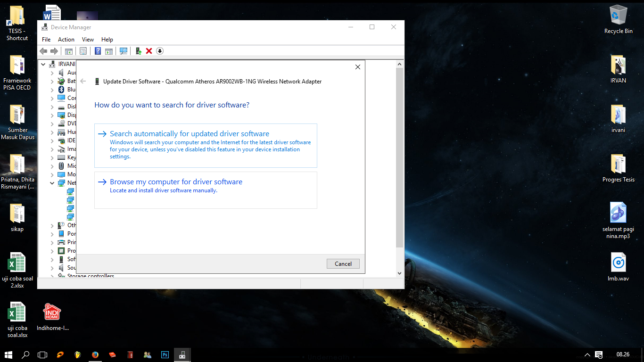644x362 pixels.
Task: Select the Bluetooth category icon in device tree
Action: (61, 90)
